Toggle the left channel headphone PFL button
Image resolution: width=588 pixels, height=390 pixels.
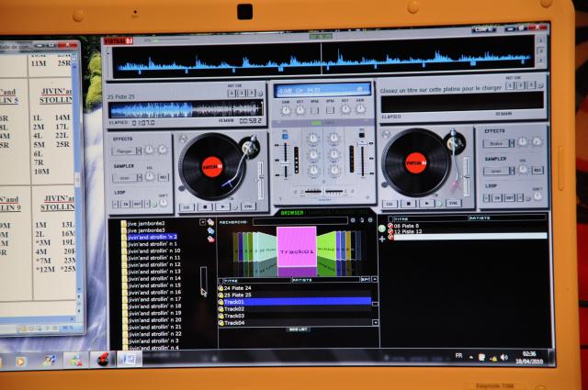[285, 136]
